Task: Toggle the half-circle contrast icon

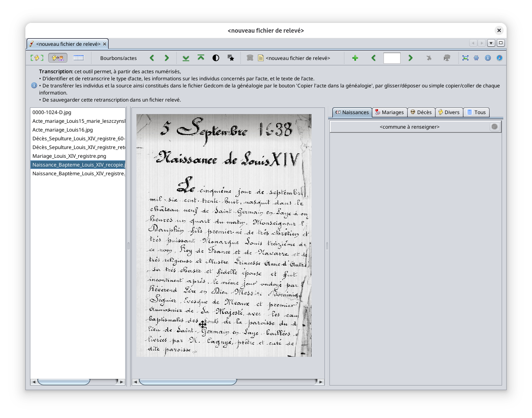Action: (x=216, y=58)
